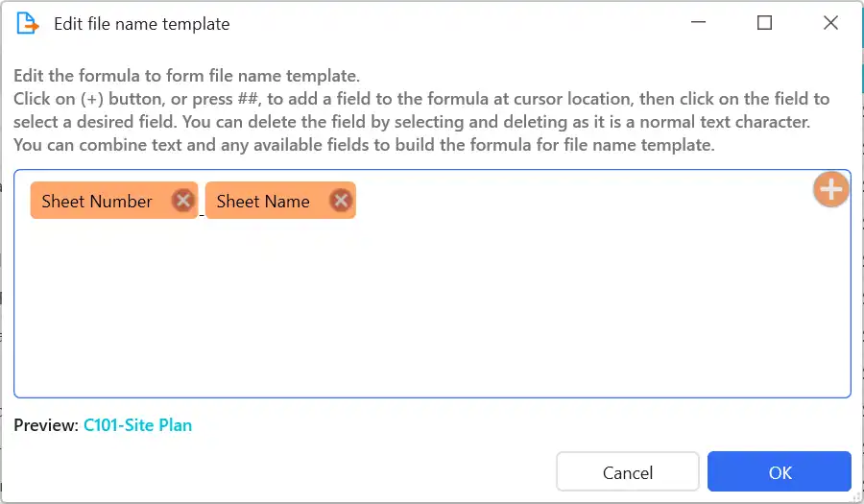This screenshot has width=864, height=504.
Task: Minimize the template dialog window
Action: coord(698,23)
